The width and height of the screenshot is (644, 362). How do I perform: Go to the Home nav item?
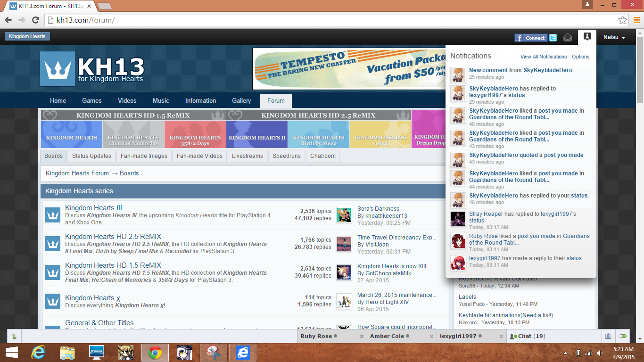[58, 100]
